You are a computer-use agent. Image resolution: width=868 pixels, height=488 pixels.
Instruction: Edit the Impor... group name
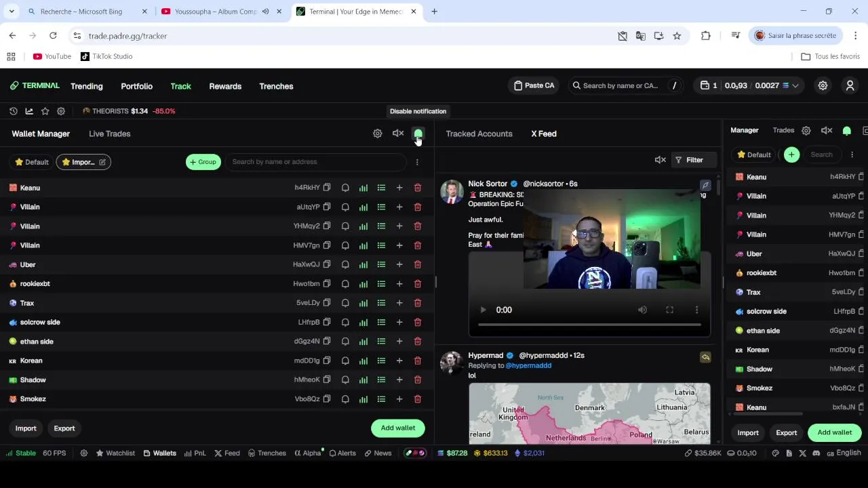[102, 162]
